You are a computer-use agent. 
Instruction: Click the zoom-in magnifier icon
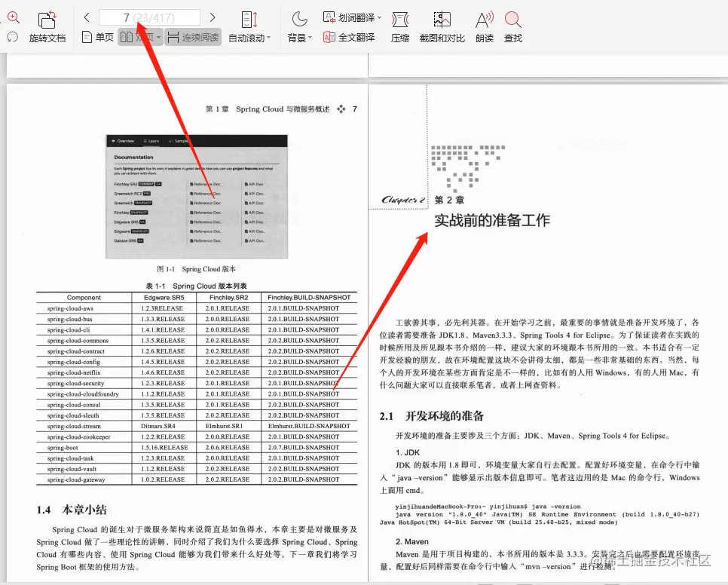[x=13, y=17]
